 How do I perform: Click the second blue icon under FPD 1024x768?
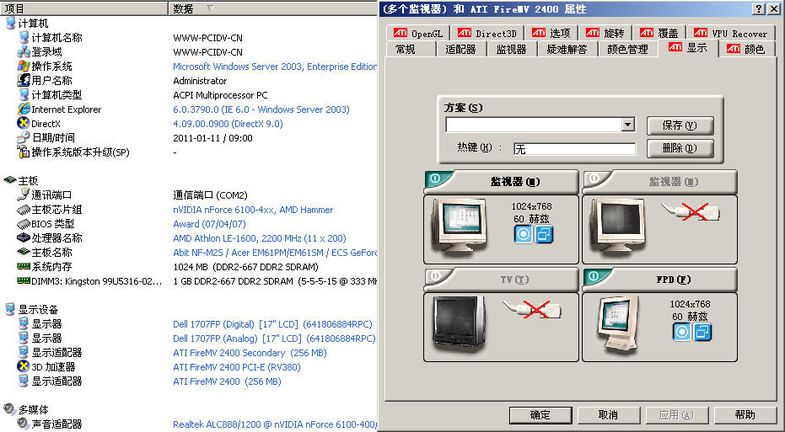tap(702, 331)
